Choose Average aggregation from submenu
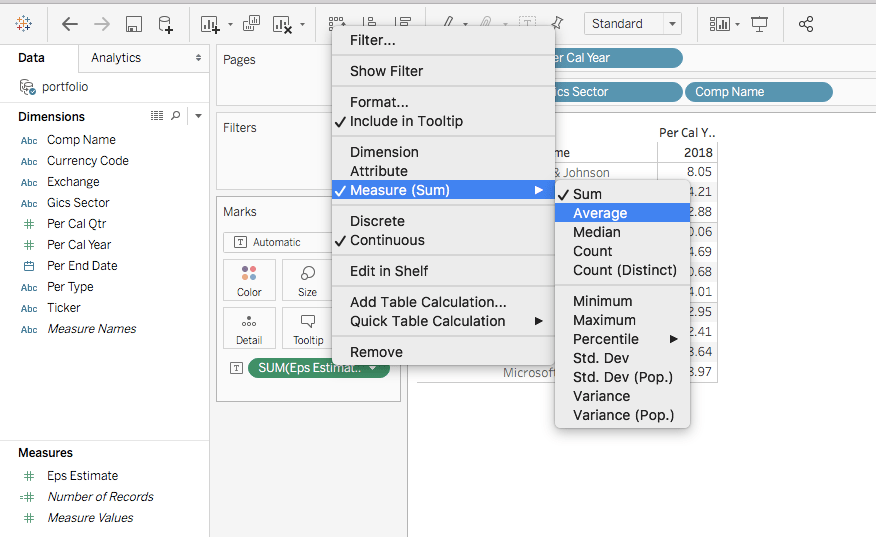Screen dimensions: 876x537 pos(600,213)
